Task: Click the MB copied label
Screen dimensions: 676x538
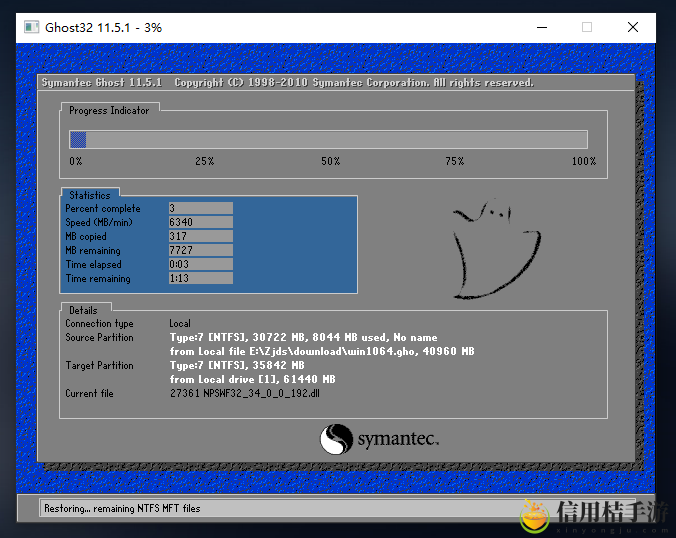Action: pyautogui.click(x=86, y=237)
